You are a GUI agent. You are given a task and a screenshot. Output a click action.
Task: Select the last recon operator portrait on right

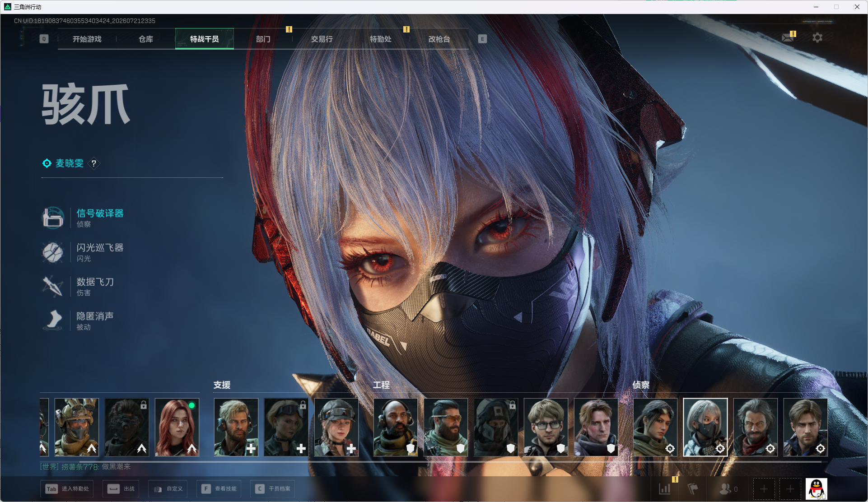[806, 427]
